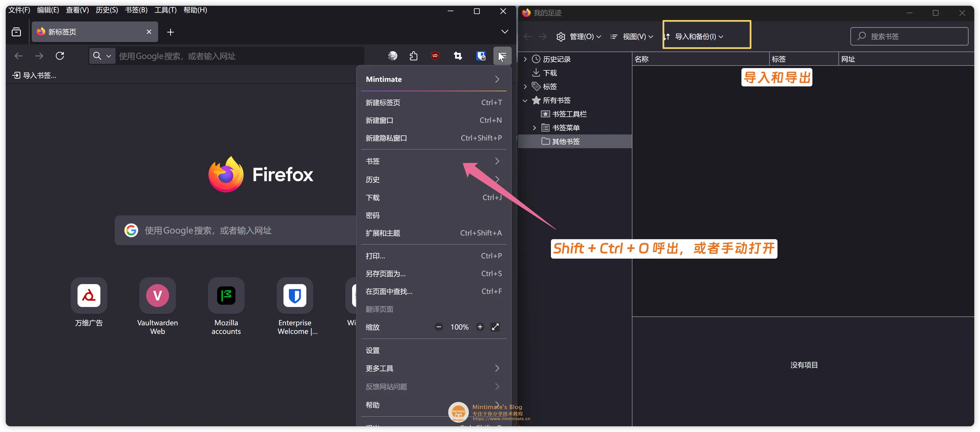Viewport: 980px width, 432px height.
Task: Open the Extensions puzzle-piece icon
Action: click(414, 56)
